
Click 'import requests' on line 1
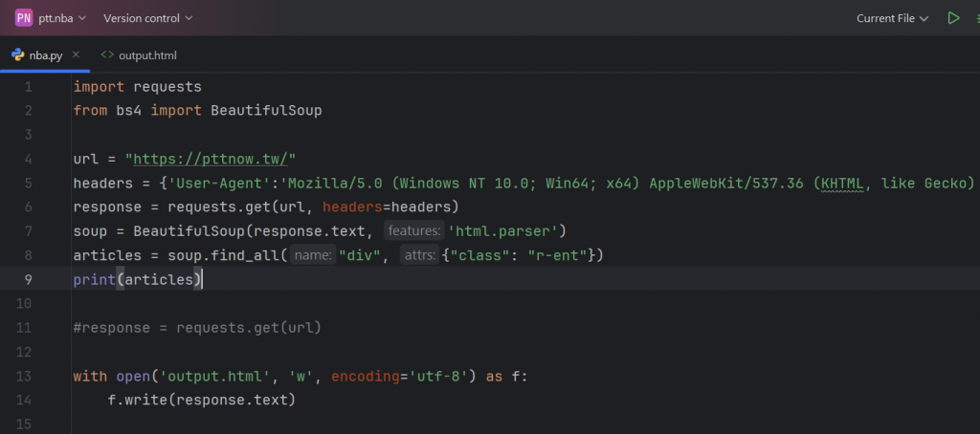click(x=138, y=86)
